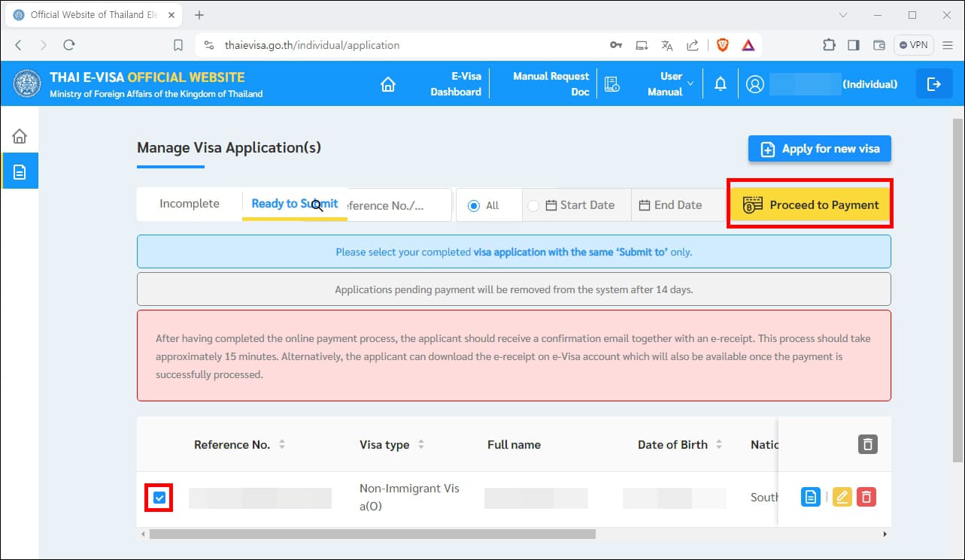
Task: Open the Brave Wallet icon
Action: click(879, 45)
